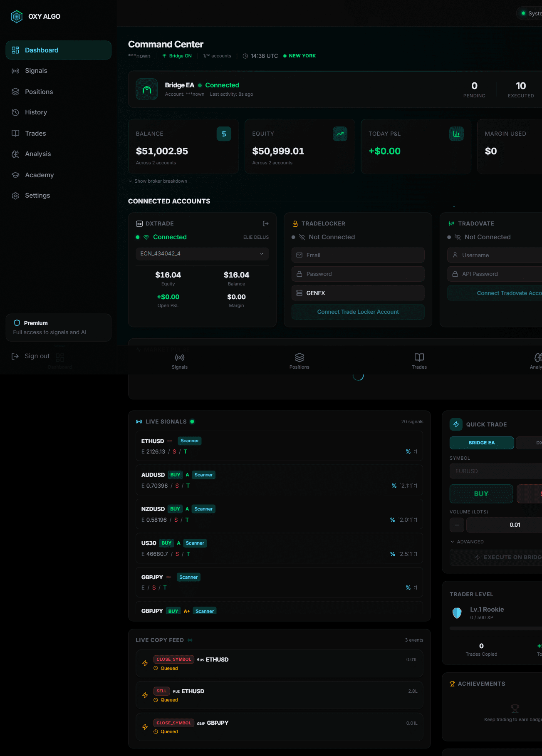Open the NZDUSD BUY signal row

279,514
